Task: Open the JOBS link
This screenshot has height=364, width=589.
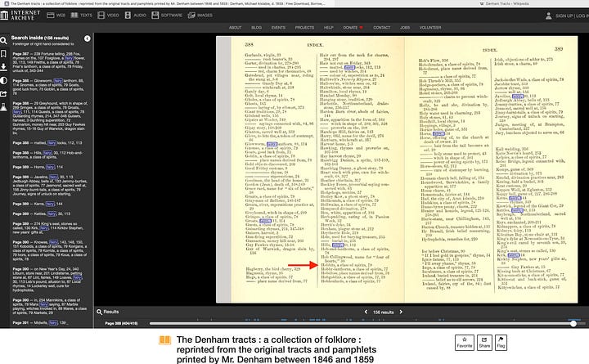Action: click(x=405, y=28)
